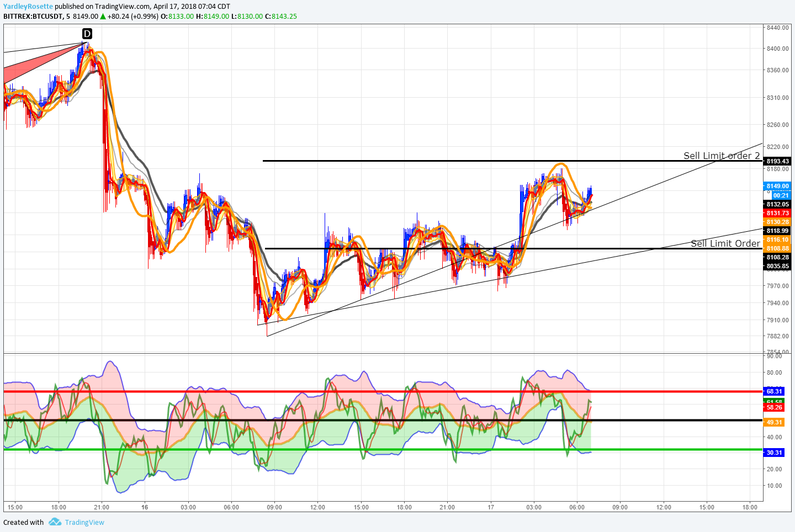Click the date label 17 on time axis
The width and height of the screenshot is (795, 532).
pyautogui.click(x=490, y=507)
